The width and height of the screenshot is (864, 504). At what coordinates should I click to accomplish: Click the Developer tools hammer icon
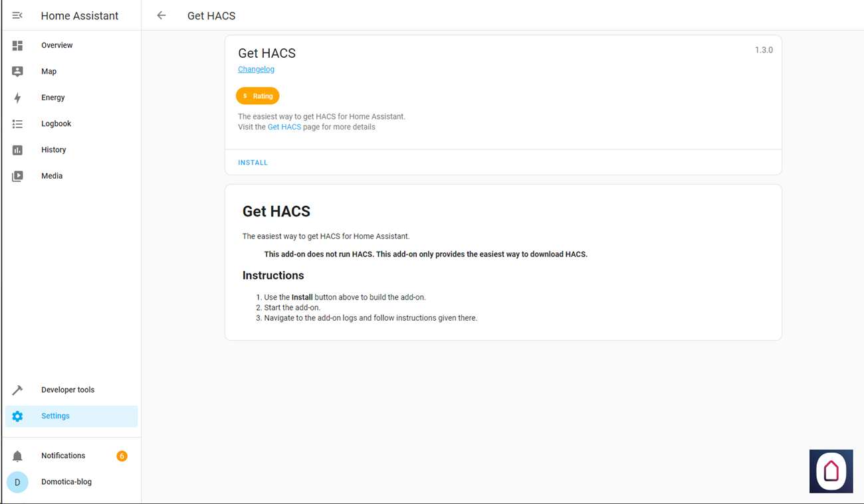point(18,390)
